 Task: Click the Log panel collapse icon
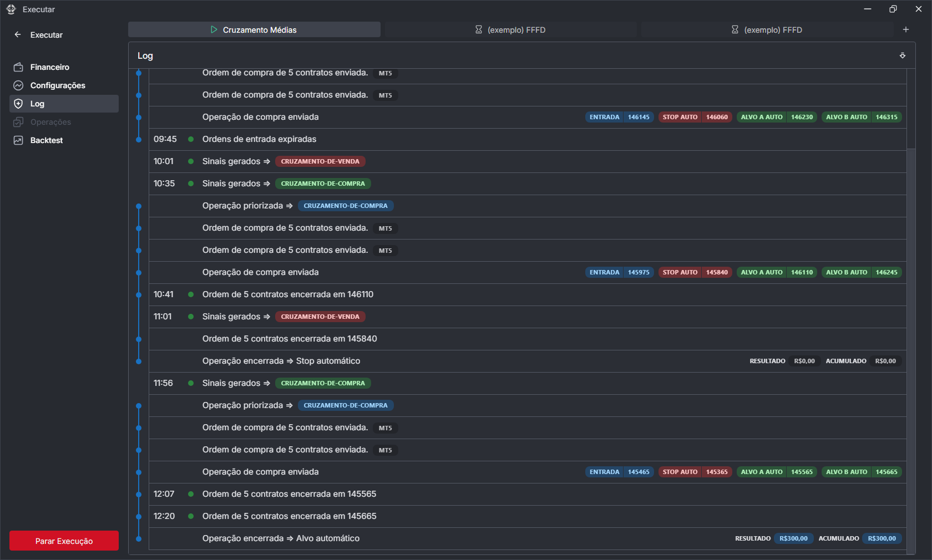(x=902, y=55)
